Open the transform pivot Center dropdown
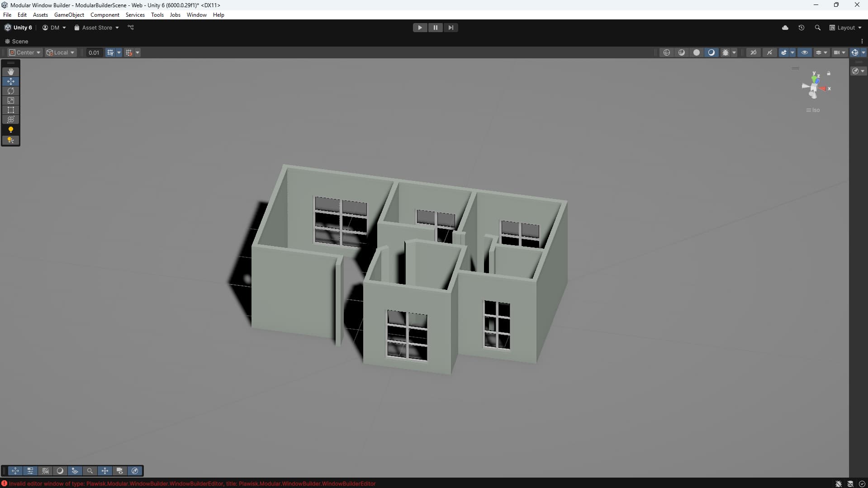Screen dimensions: 868x488 point(25,52)
